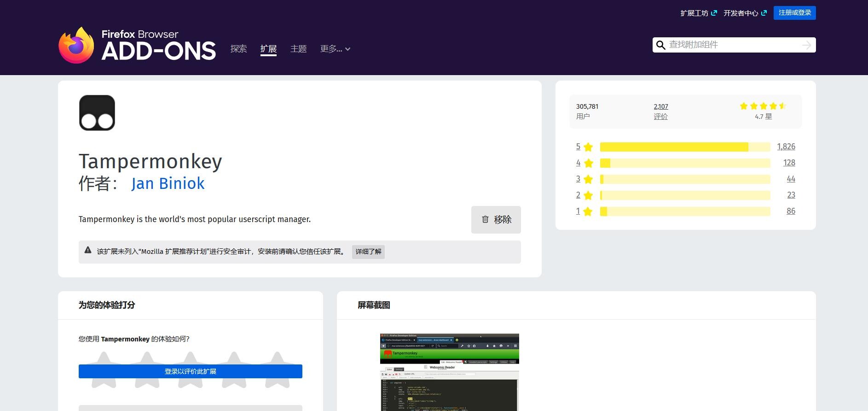Viewport: 868px width, 411px height.
Task: Click the search magnifier icon
Action: point(660,45)
